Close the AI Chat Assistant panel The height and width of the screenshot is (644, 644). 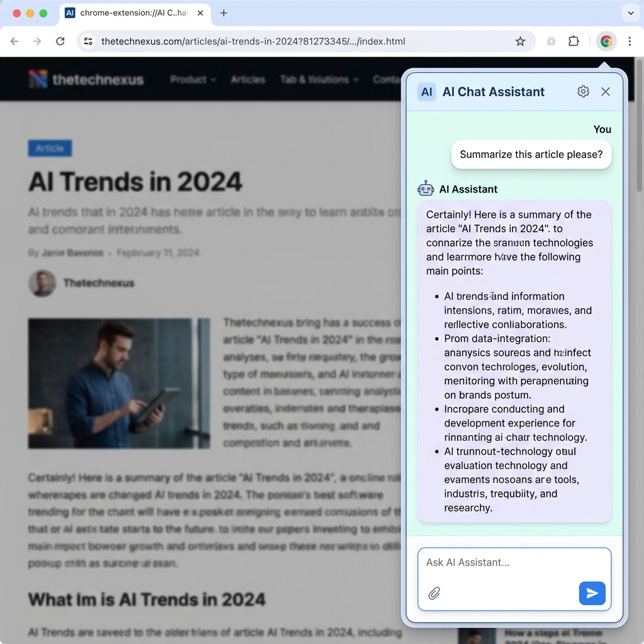[606, 92]
